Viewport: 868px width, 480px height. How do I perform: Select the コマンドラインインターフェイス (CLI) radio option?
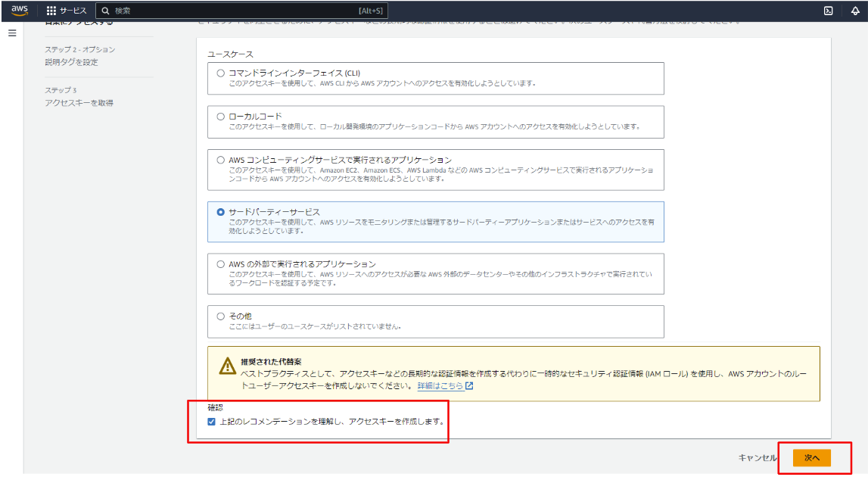(221, 73)
